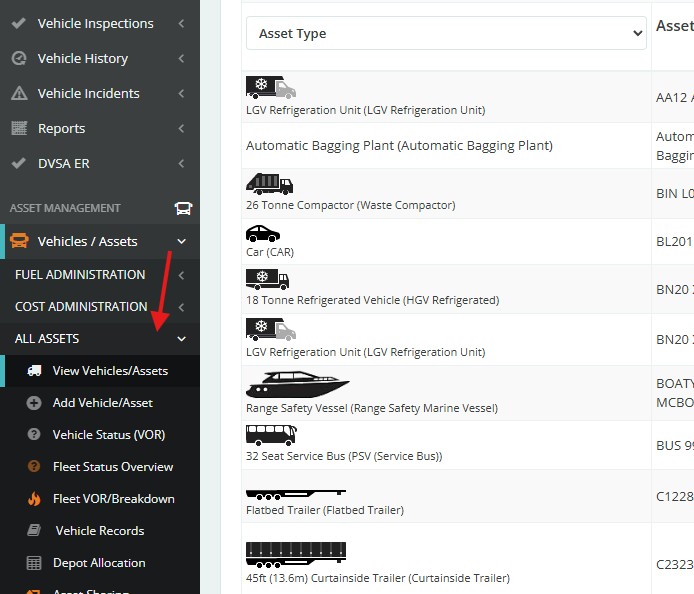
Task: Click the DVSA ER checkmark icon
Action: pos(19,163)
